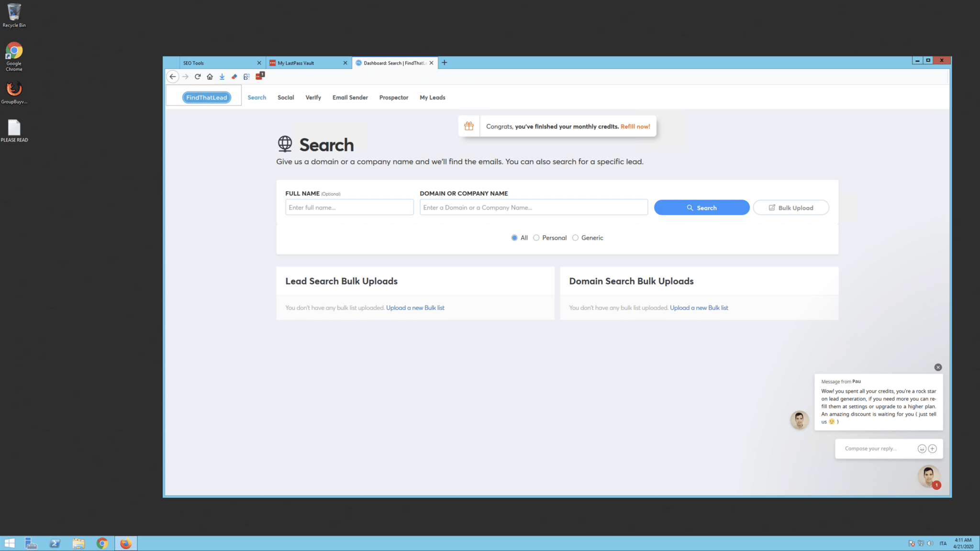The width and height of the screenshot is (980, 551).
Task: Open Server Manager from the taskbar
Action: (x=31, y=543)
